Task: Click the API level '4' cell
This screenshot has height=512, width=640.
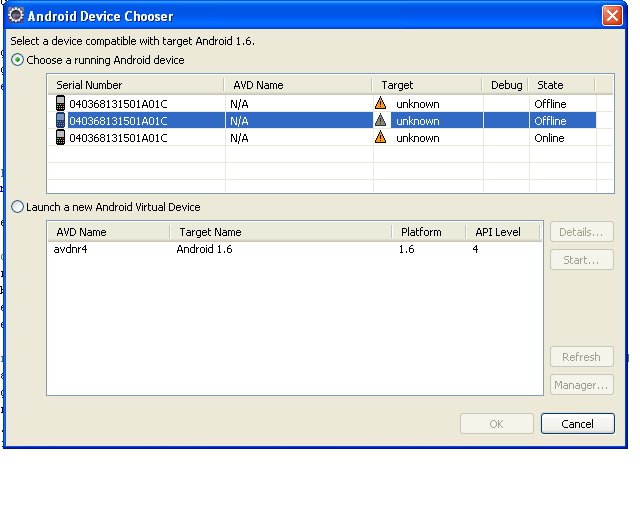Action: (476, 249)
